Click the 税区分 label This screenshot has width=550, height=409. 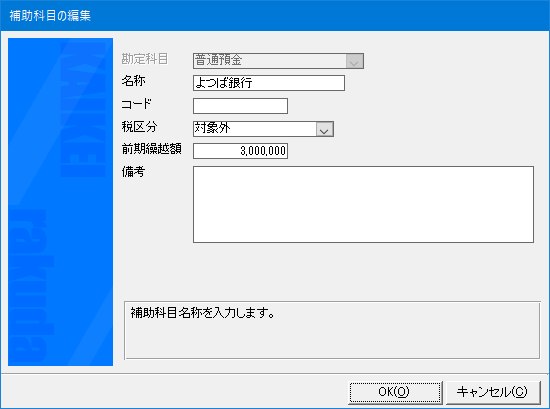[139, 127]
